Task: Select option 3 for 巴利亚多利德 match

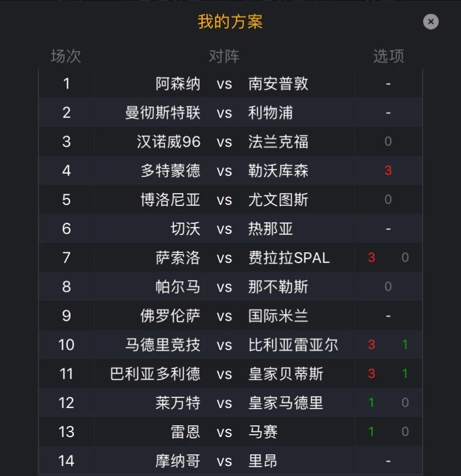Action: pos(371,374)
